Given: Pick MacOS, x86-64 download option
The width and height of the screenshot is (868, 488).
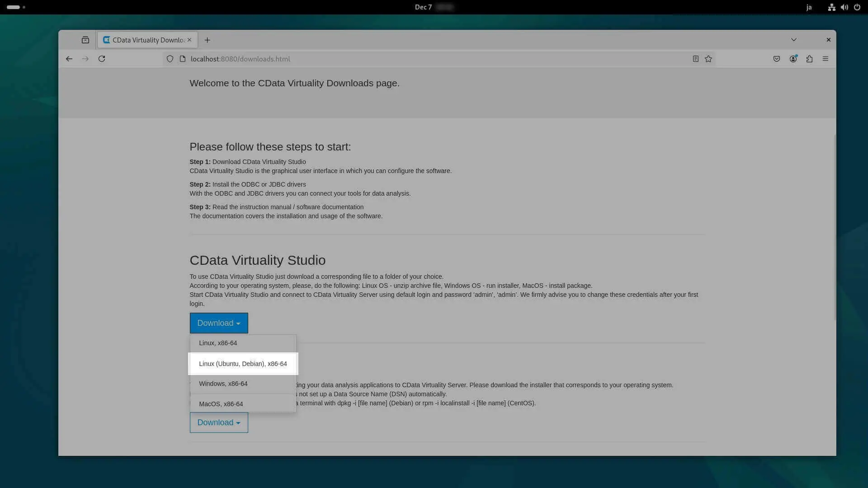Looking at the screenshot, I should tap(221, 404).
